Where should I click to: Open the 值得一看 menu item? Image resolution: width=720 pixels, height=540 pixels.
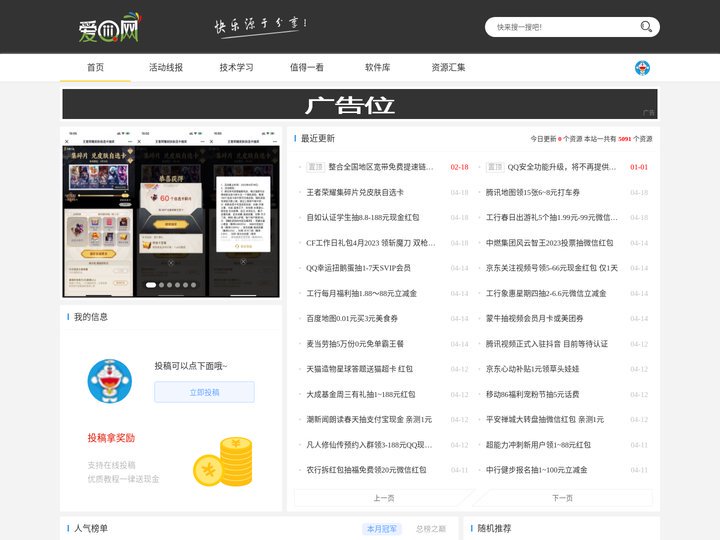tap(307, 68)
